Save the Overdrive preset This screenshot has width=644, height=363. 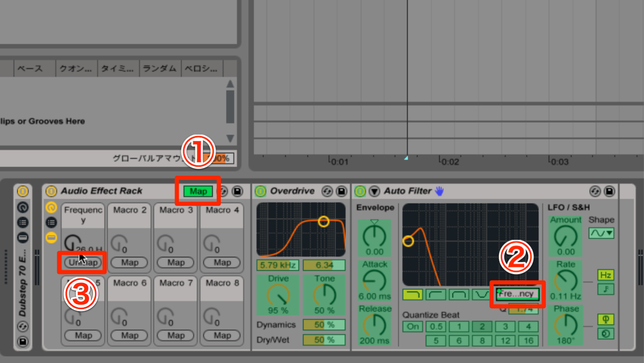pos(342,191)
